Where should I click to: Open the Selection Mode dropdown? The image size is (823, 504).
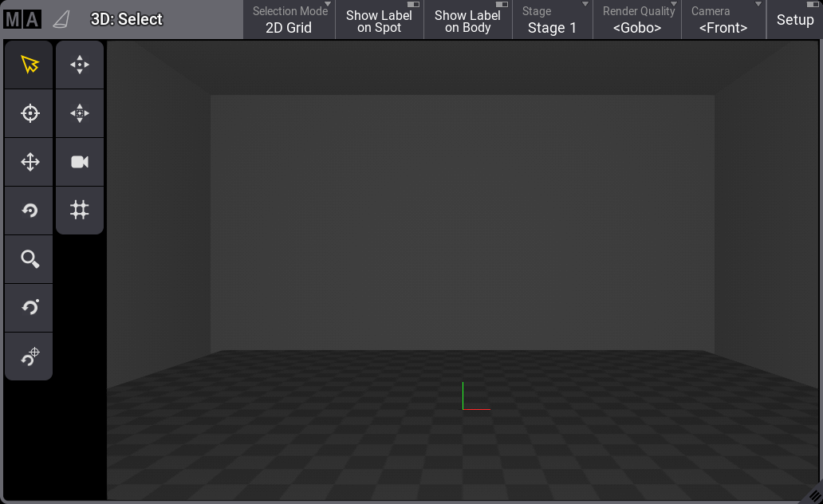(289, 20)
